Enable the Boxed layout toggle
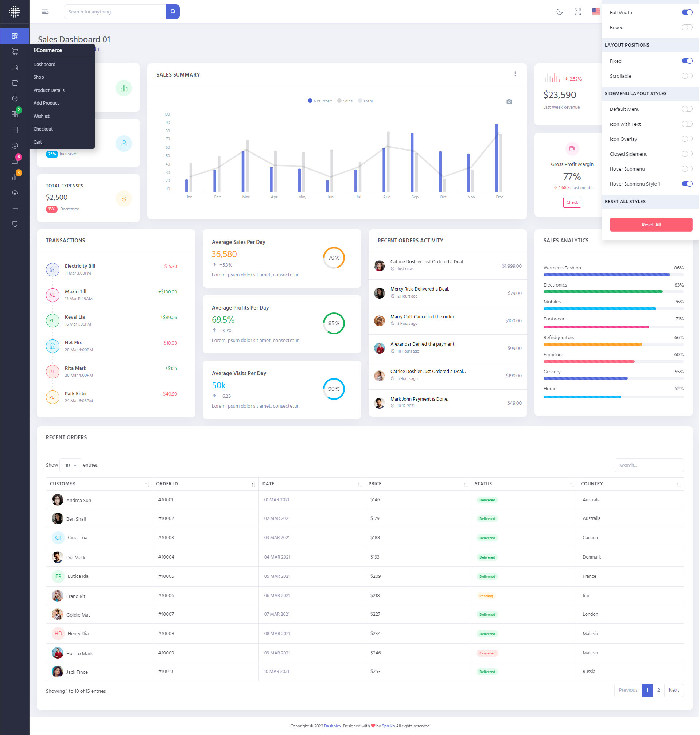700x735 pixels. tap(687, 27)
